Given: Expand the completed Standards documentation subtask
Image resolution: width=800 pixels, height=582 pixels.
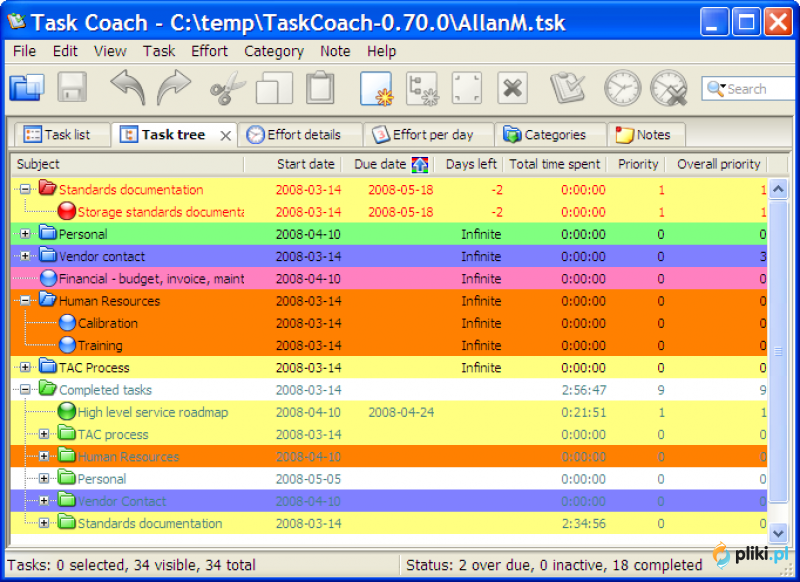Looking at the screenshot, I should tap(44, 523).
